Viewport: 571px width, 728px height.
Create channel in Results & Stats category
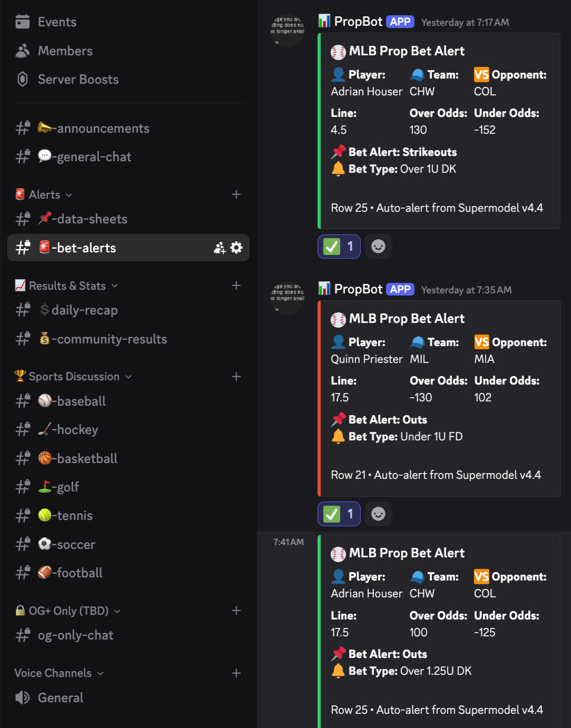click(x=237, y=286)
